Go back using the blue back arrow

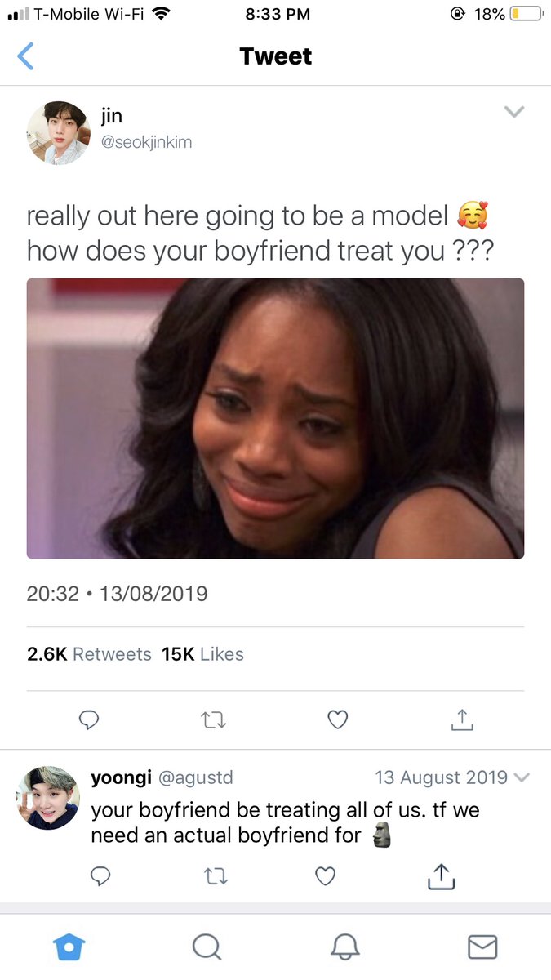coord(25,56)
